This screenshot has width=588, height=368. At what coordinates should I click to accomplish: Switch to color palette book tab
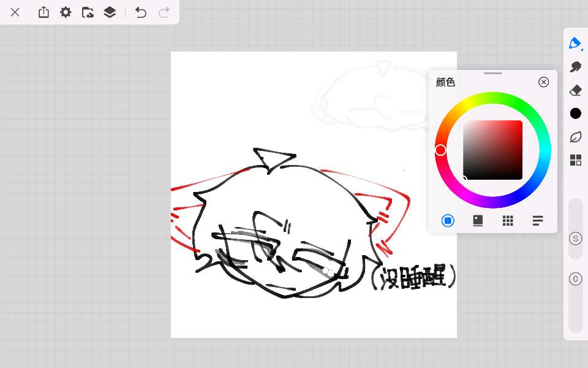pos(478,221)
